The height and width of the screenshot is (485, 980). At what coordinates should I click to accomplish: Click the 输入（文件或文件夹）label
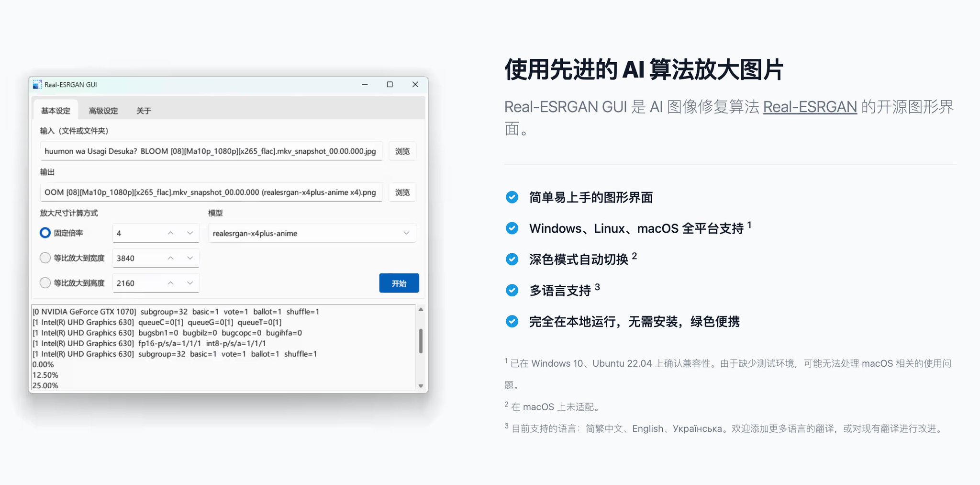click(74, 131)
